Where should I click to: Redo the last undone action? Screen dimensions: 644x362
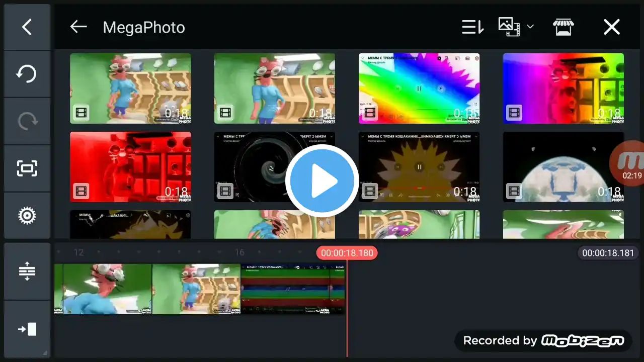click(27, 121)
